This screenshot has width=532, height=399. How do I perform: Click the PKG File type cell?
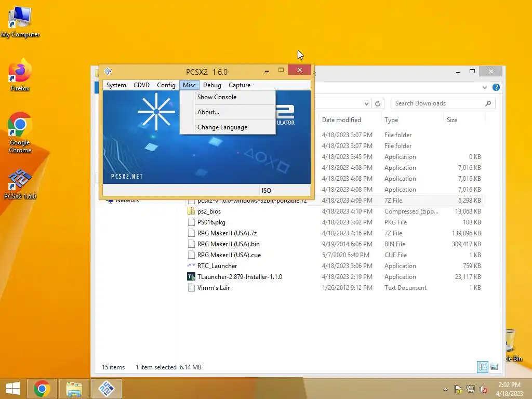(x=395, y=222)
